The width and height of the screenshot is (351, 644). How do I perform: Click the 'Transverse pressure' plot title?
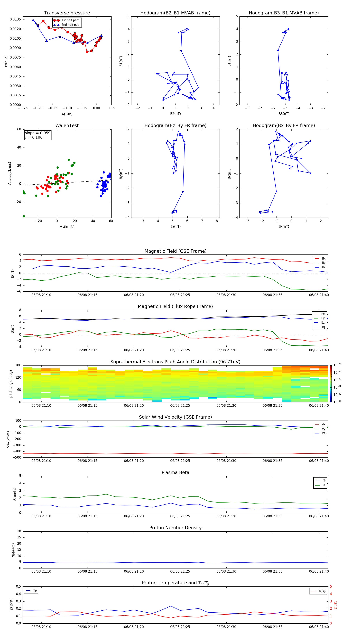(x=67, y=13)
